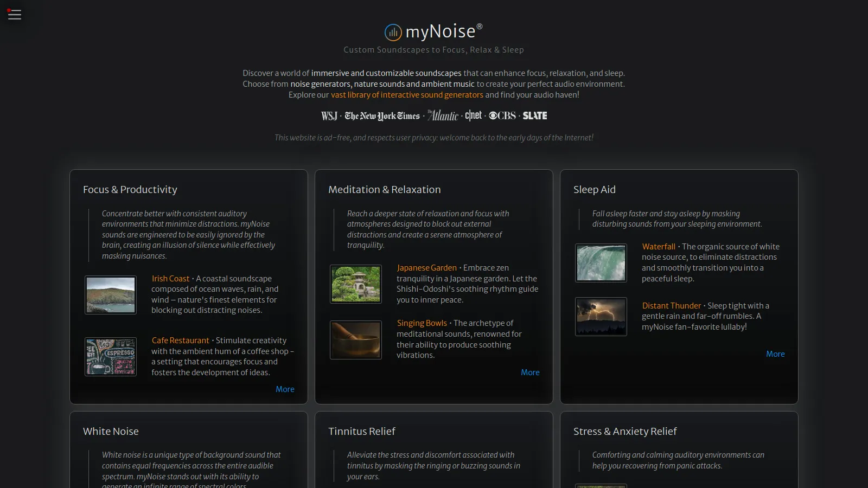The height and width of the screenshot is (488, 868).
Task: Click the WSJ press logo
Action: [329, 115]
